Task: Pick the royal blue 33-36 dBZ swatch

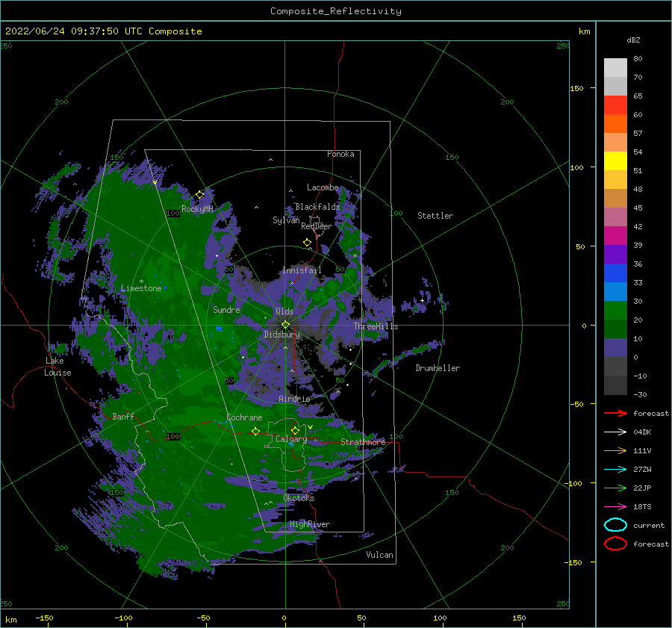Action: [x=615, y=273]
